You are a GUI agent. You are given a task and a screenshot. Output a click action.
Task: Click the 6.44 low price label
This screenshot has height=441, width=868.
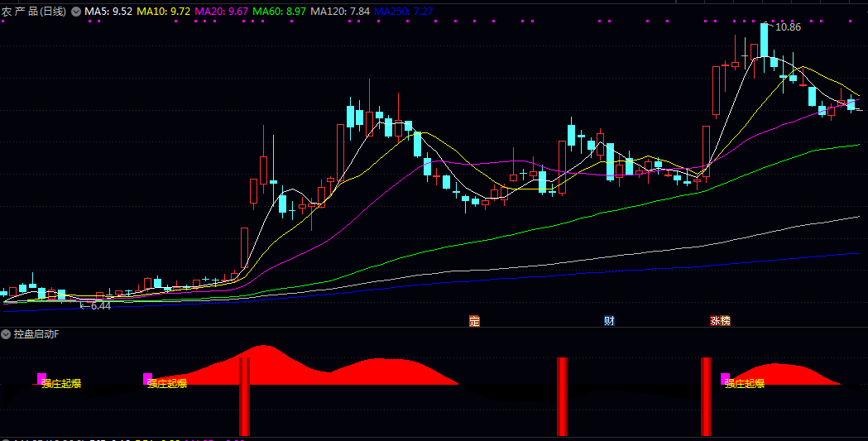click(x=101, y=306)
